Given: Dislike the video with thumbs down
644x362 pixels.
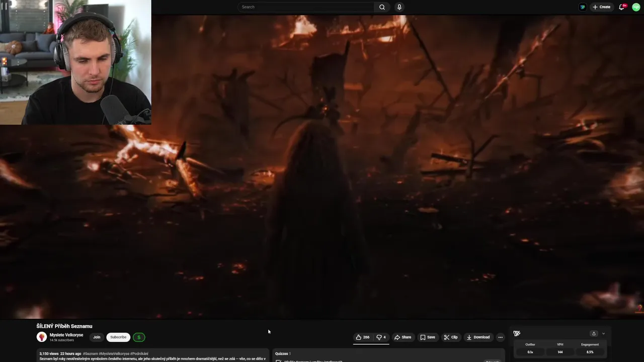Looking at the screenshot, I should point(381,337).
